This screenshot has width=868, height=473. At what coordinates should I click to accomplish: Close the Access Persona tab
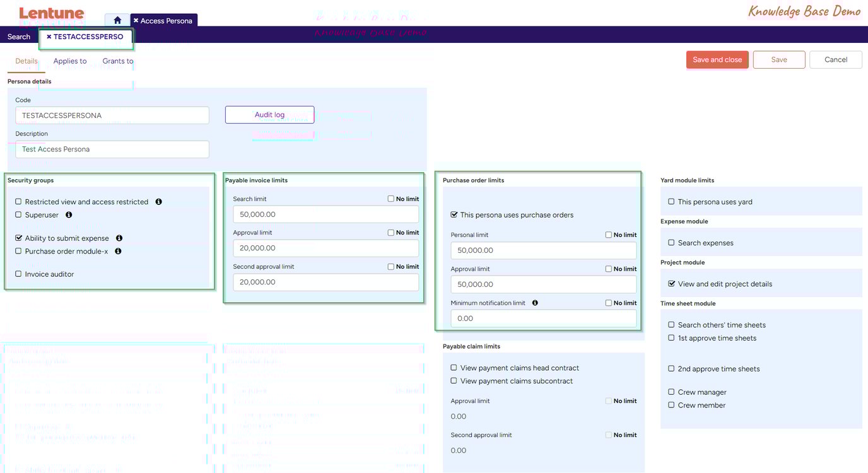click(136, 21)
